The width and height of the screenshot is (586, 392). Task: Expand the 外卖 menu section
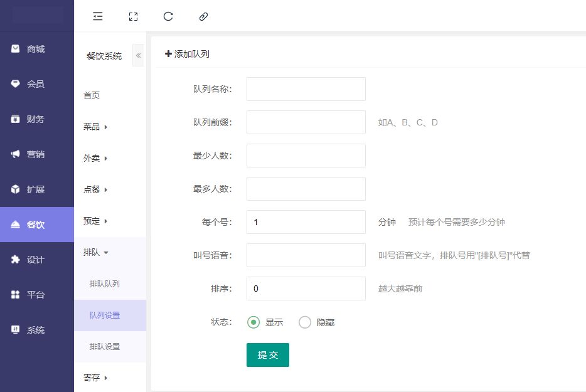click(95, 158)
